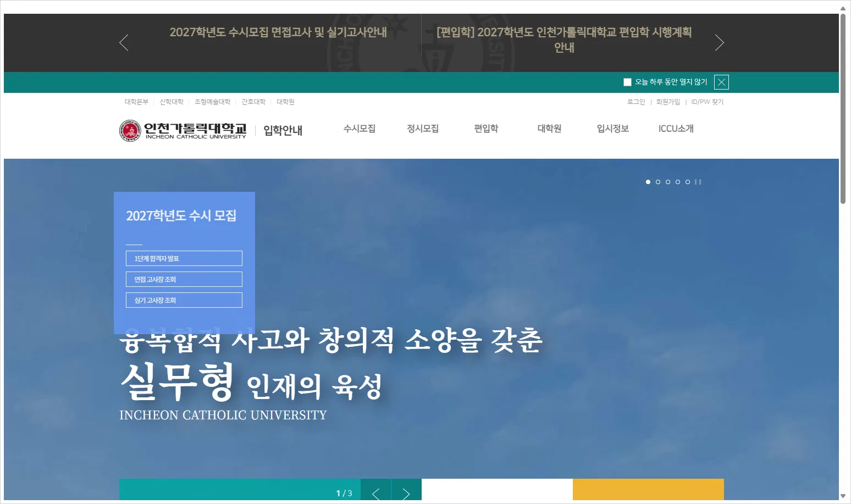The width and height of the screenshot is (851, 504).
Task: Open ICCU소개 menu
Action: [x=676, y=129]
